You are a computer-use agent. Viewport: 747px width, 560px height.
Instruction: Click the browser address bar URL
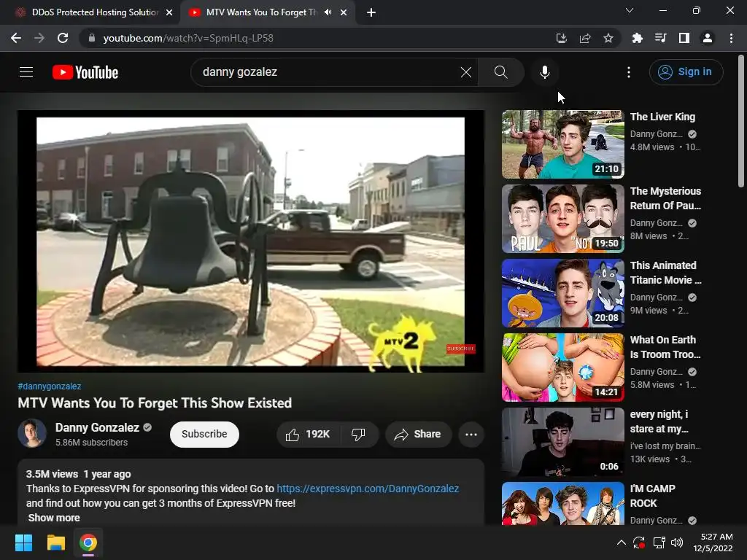point(188,38)
